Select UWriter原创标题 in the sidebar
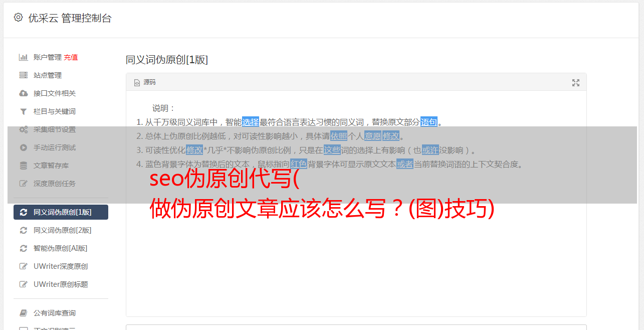The height and width of the screenshot is (330, 644). (x=61, y=284)
